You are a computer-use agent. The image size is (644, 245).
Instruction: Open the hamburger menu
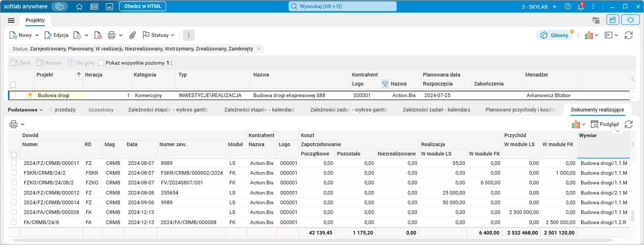point(11,21)
